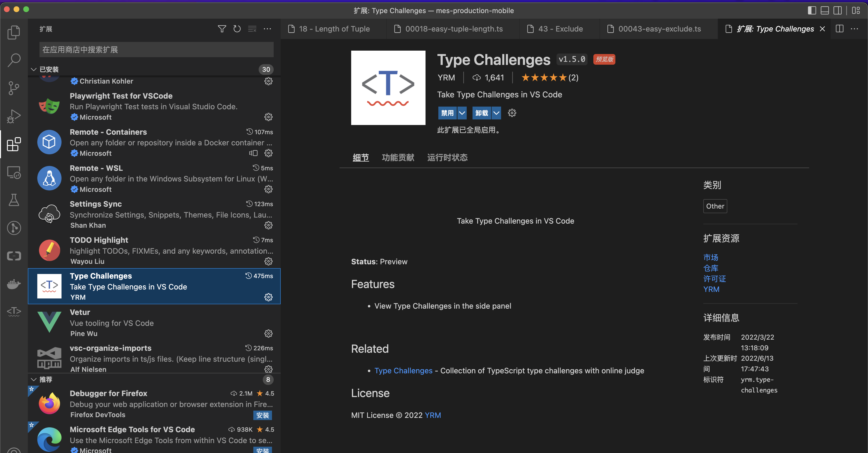Click publisher name YRM in header
868x453 pixels.
click(446, 78)
